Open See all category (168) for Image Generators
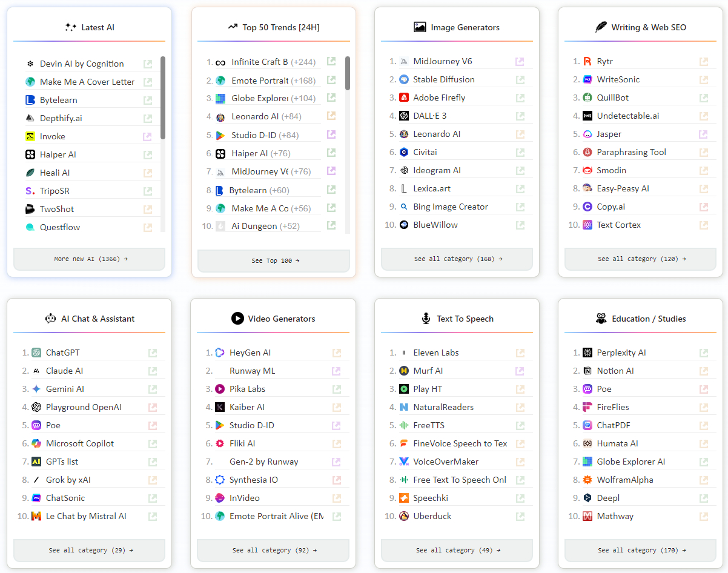 click(x=457, y=259)
